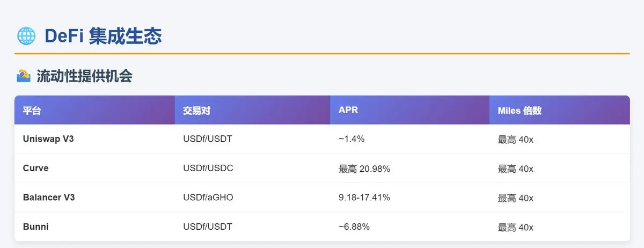The image size is (644, 248).
Task: Click the 最高 20.98% APR value
Action: 364,169
